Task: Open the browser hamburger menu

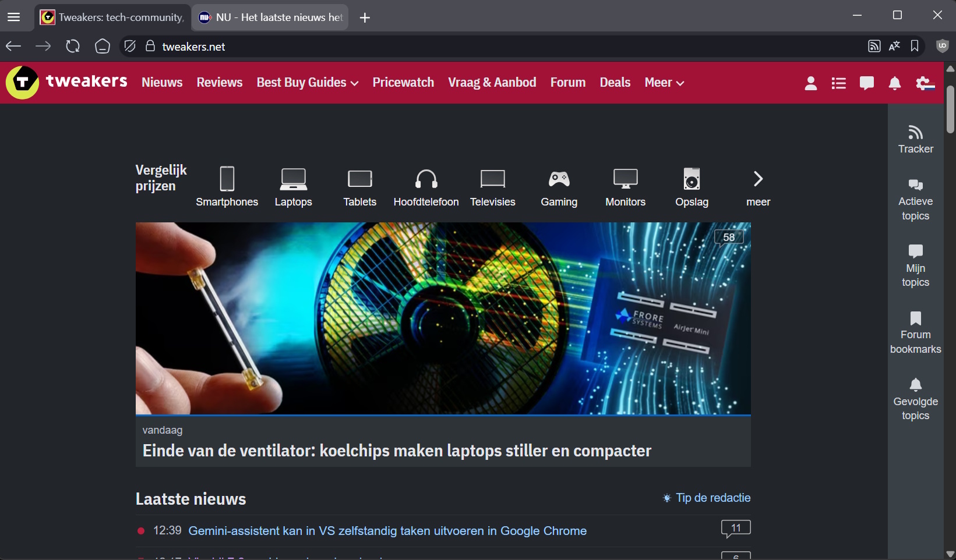Action: click(x=13, y=17)
